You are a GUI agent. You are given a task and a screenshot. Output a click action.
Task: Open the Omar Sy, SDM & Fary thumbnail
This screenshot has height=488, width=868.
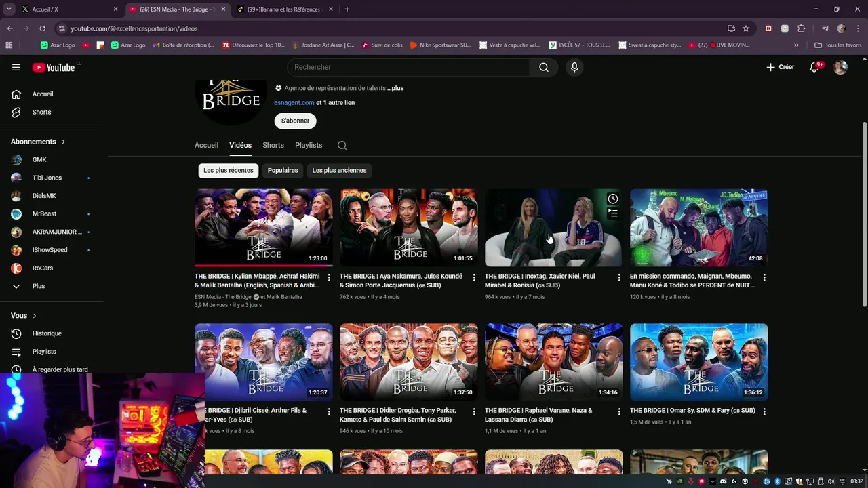[x=698, y=362]
